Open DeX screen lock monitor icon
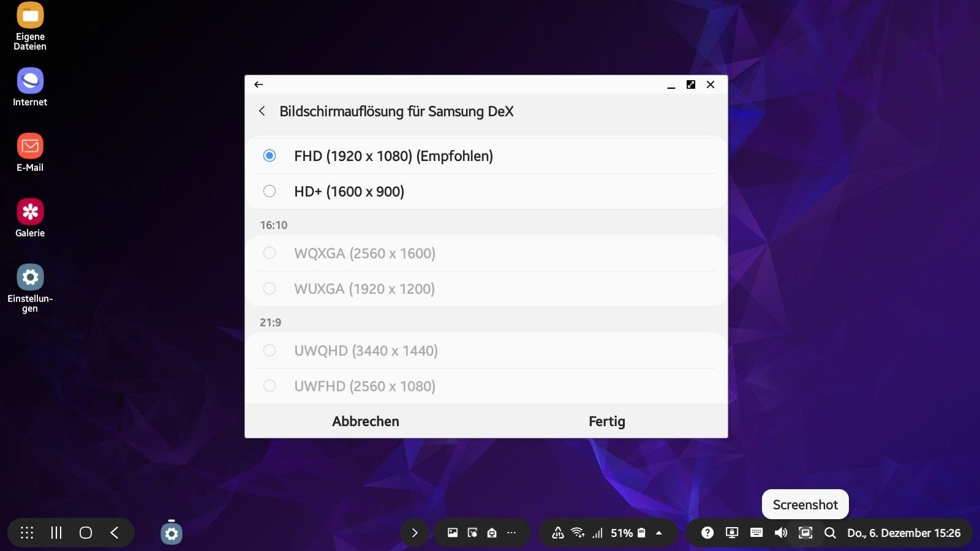The height and width of the screenshot is (551, 980). tap(732, 533)
